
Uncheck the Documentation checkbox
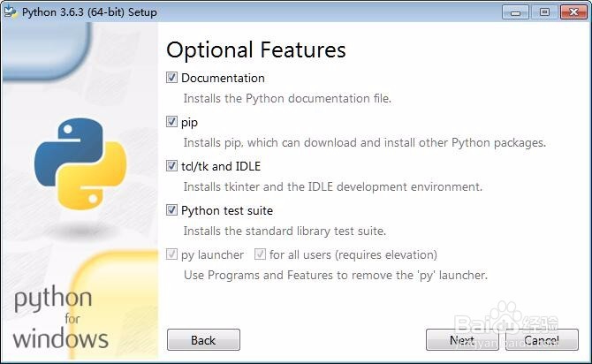[172, 78]
